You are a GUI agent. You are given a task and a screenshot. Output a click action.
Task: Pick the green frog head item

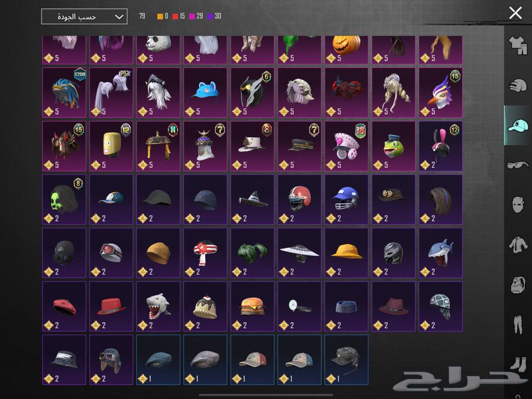[x=394, y=146]
